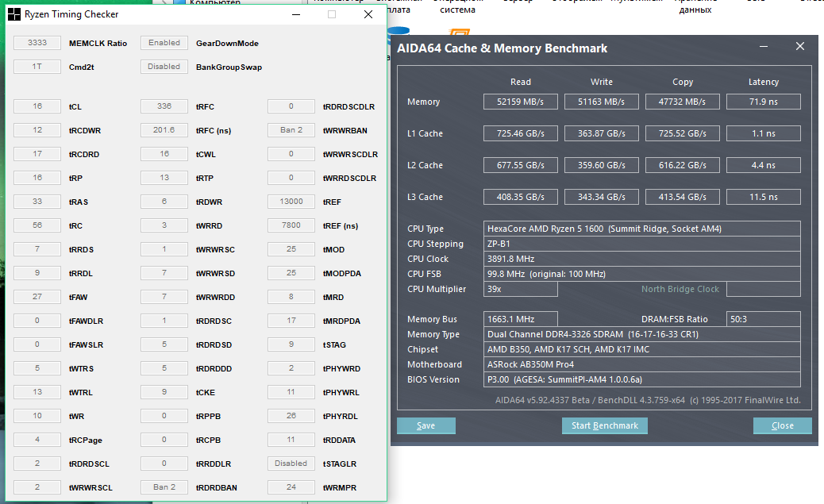Click the Ryzen Timing Checker app icon
Viewport: 824px width, 504px height.
click(x=14, y=14)
